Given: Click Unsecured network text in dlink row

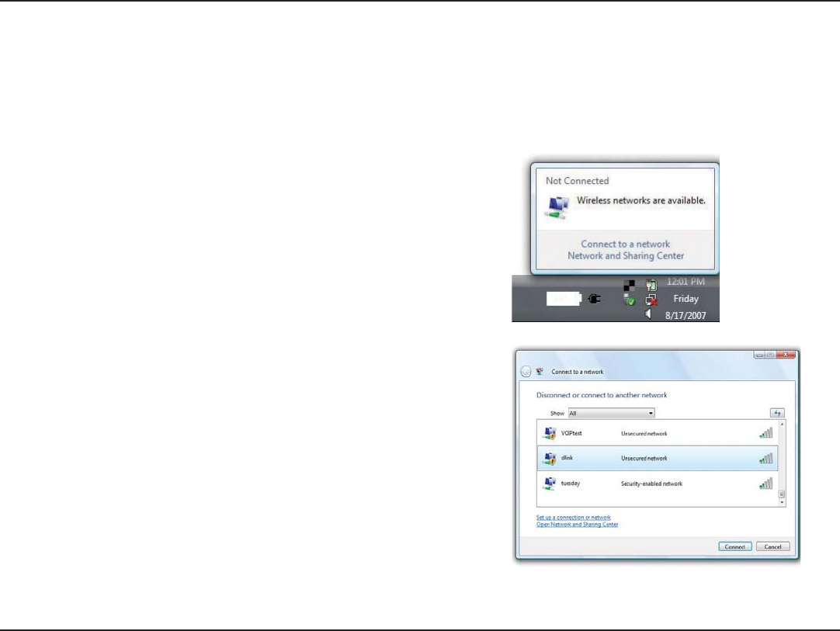Looking at the screenshot, I should point(644,459).
